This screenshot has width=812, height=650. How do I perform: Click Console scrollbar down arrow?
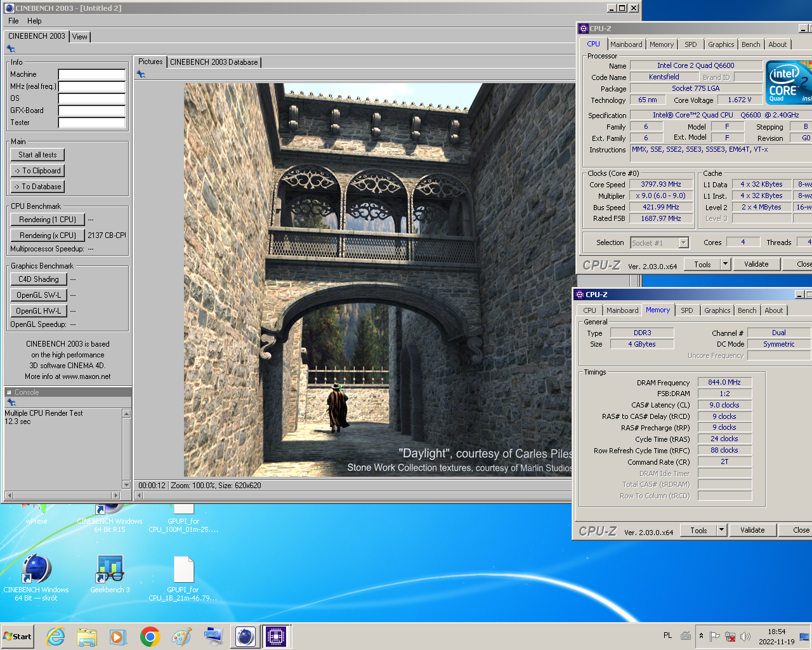click(126, 485)
